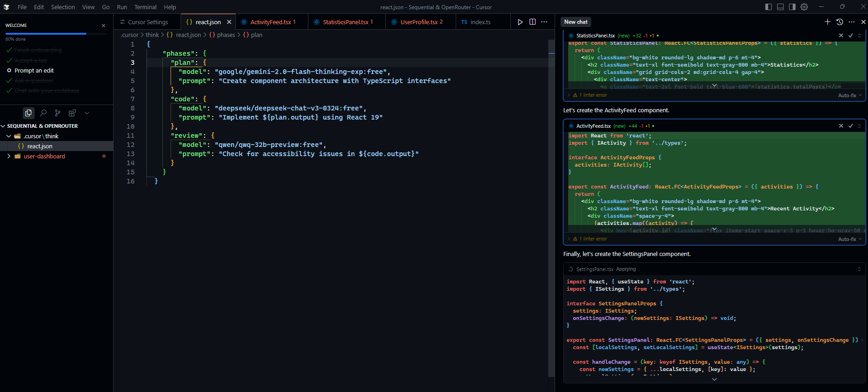Viewport: 868px width, 392px height.
Task: Switch to the ActivityFeed.tsx tab
Action: point(272,22)
